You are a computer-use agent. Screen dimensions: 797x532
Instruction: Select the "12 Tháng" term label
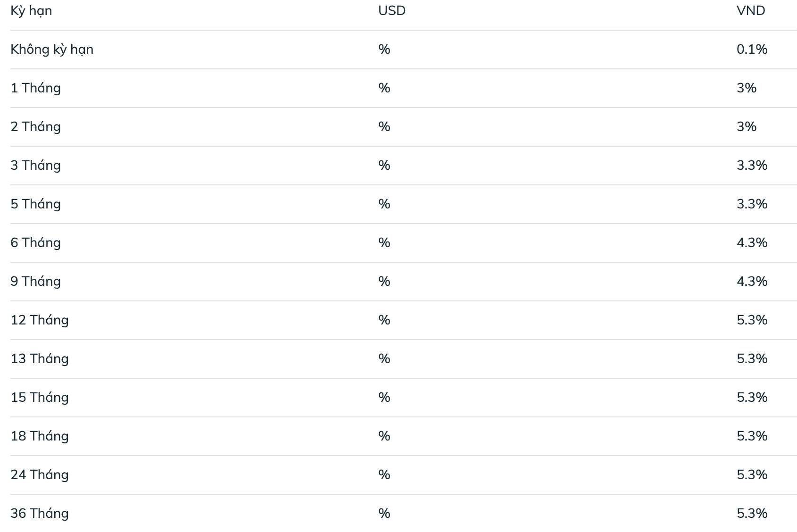40,320
